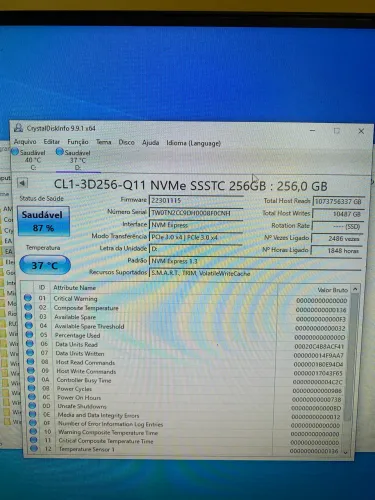Click the Rotation Rate value field
The width and height of the screenshot is (375, 500).
337,226
